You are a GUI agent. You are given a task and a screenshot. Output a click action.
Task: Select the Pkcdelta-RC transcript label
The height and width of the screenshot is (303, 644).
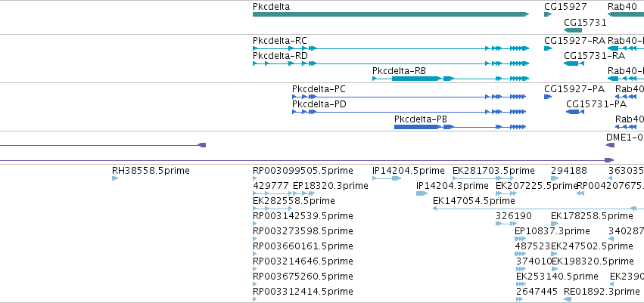click(280, 40)
